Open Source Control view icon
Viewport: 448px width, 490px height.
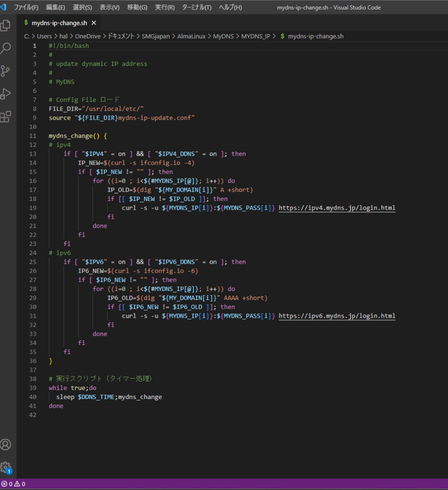tap(6, 71)
